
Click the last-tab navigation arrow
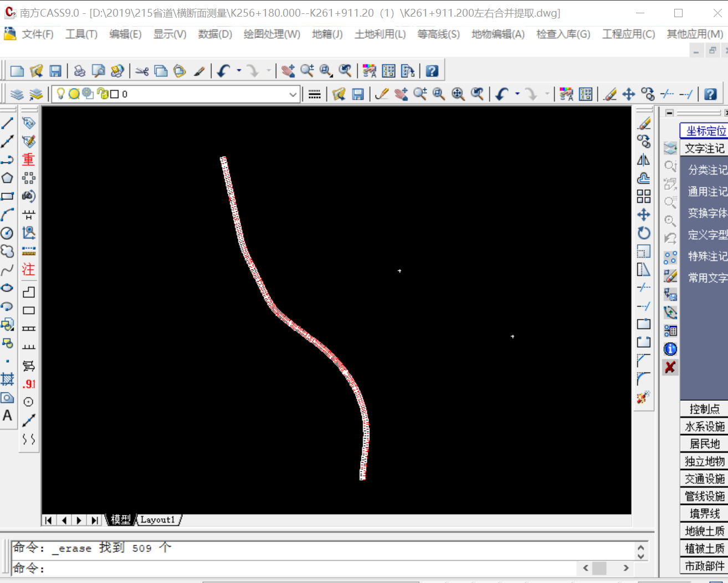point(95,520)
